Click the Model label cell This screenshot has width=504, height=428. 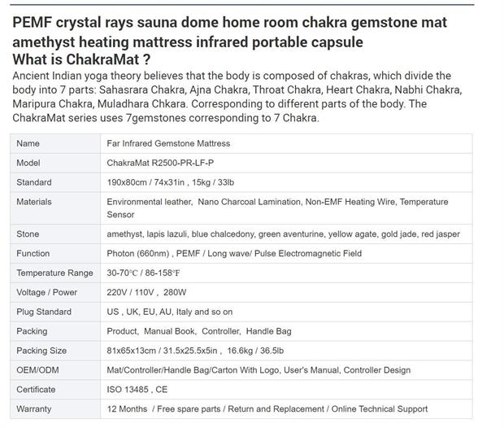pos(55,163)
